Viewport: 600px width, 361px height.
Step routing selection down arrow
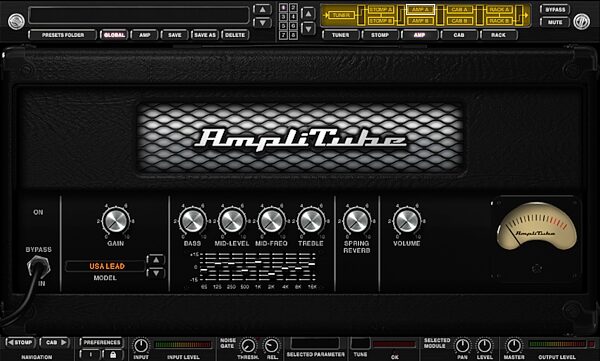pyautogui.click(x=308, y=28)
